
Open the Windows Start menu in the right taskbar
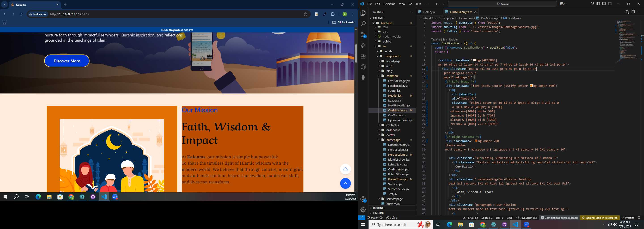coord(363,225)
